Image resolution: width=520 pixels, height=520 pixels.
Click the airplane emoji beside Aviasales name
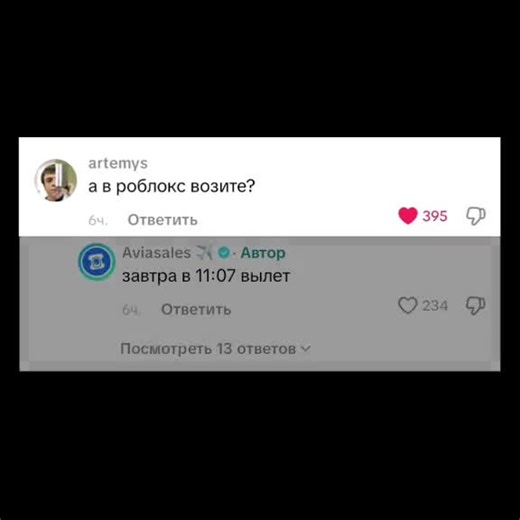click(x=204, y=252)
